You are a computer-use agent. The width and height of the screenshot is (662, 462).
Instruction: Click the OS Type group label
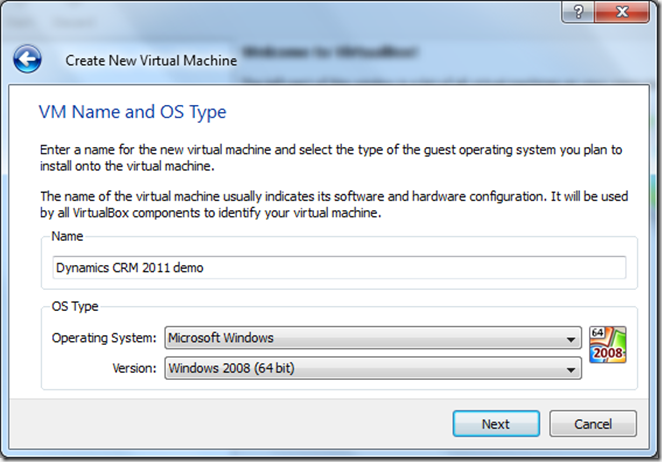tap(74, 307)
